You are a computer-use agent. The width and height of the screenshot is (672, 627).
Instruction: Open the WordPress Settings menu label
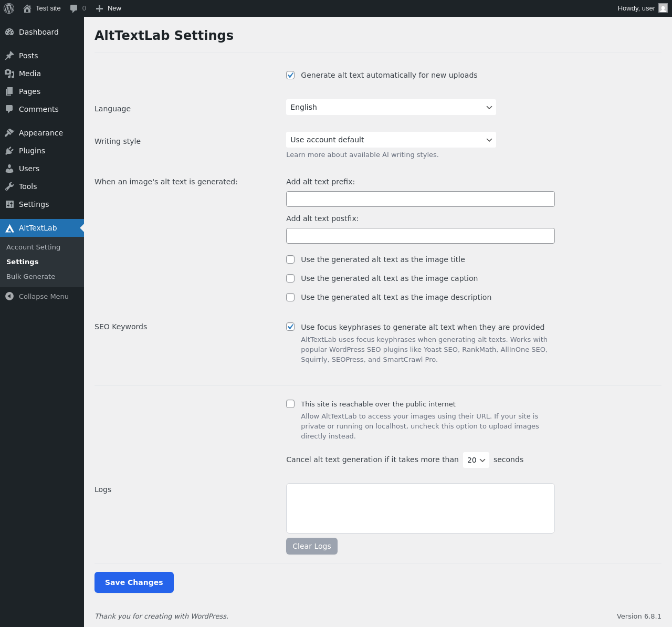click(x=34, y=204)
